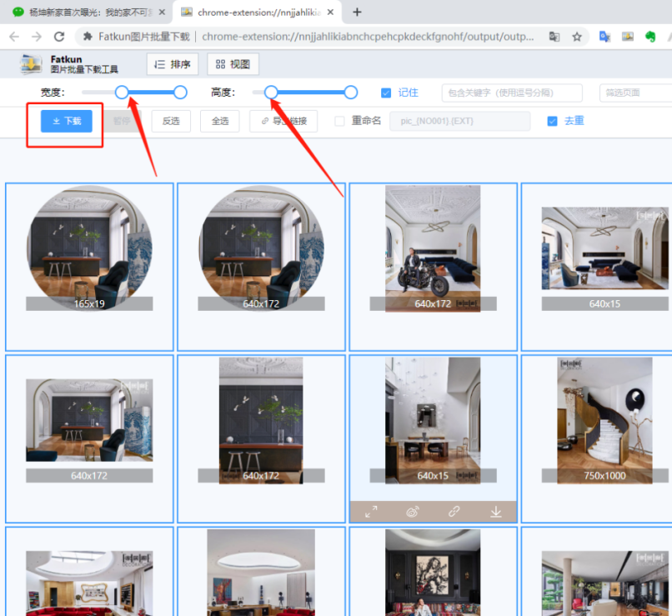The width and height of the screenshot is (672, 616).
Task: Close the chrome-extension output tab
Action: 330,13
